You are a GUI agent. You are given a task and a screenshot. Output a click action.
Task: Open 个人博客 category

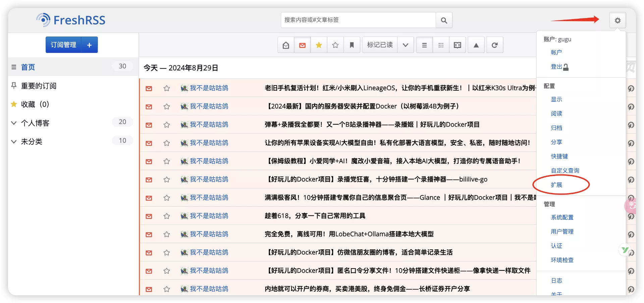click(x=35, y=123)
